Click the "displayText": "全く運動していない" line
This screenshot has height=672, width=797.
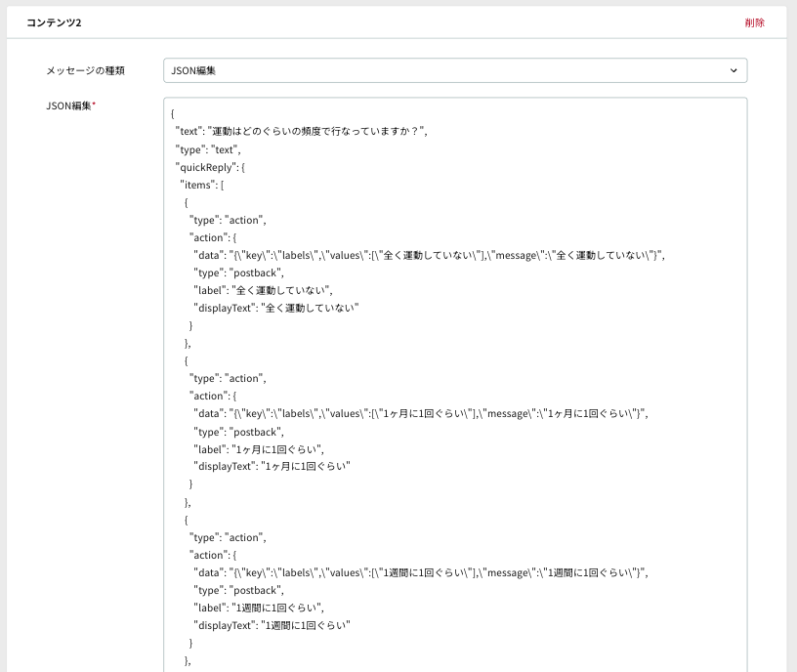[x=276, y=308]
